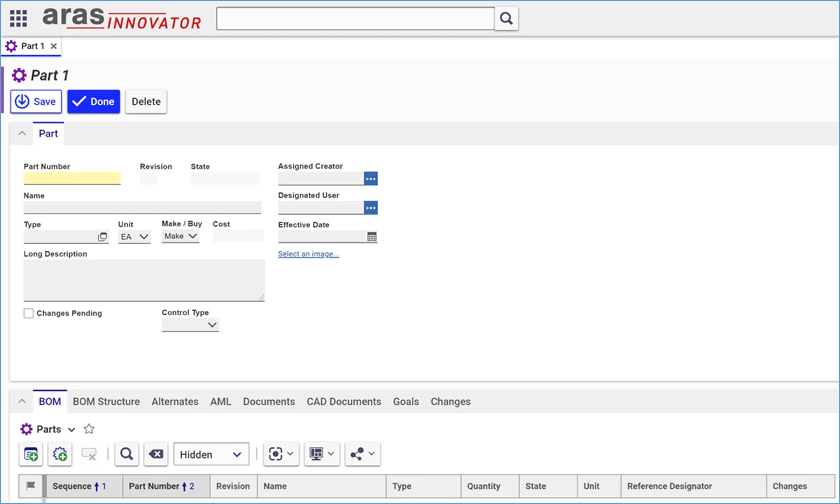Viewport: 840px width, 504px height.
Task: Click the Reference Designator column header
Action: (694, 486)
